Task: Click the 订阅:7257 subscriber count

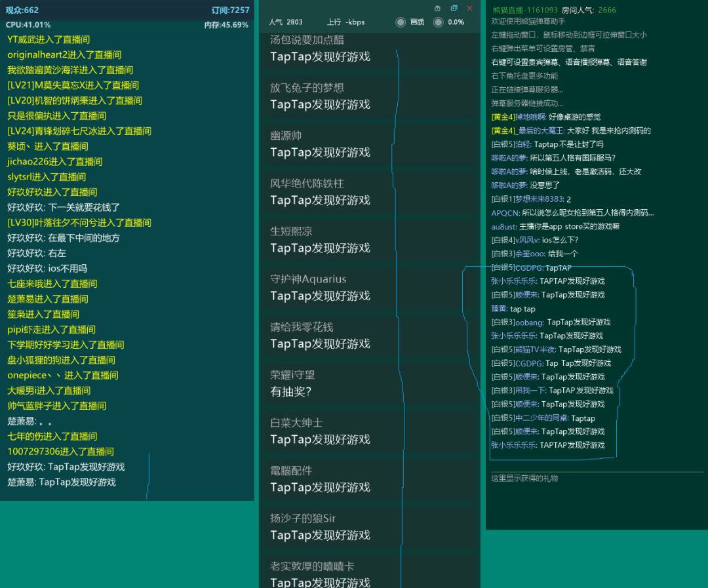Action: pos(230,10)
